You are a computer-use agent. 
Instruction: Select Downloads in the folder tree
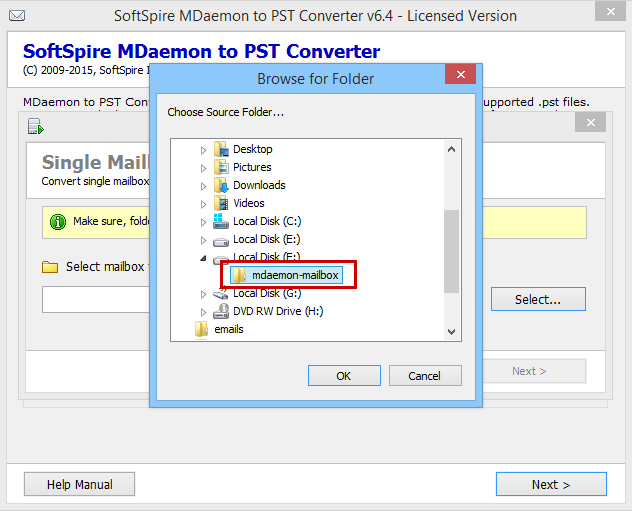(x=259, y=185)
